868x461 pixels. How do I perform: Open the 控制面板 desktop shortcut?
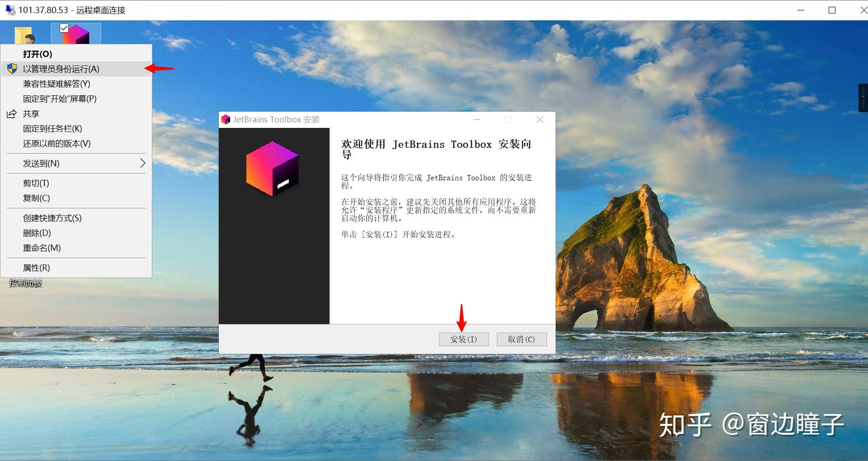[24, 283]
